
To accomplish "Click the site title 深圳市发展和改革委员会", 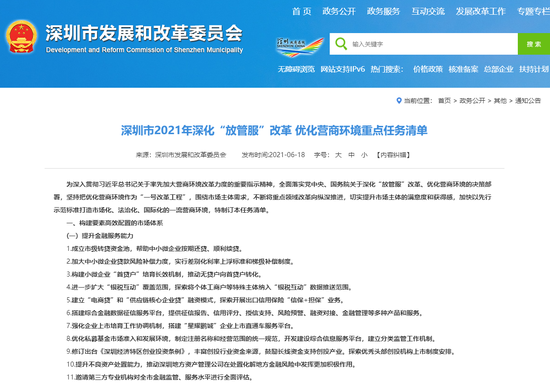I will point(144,33).
